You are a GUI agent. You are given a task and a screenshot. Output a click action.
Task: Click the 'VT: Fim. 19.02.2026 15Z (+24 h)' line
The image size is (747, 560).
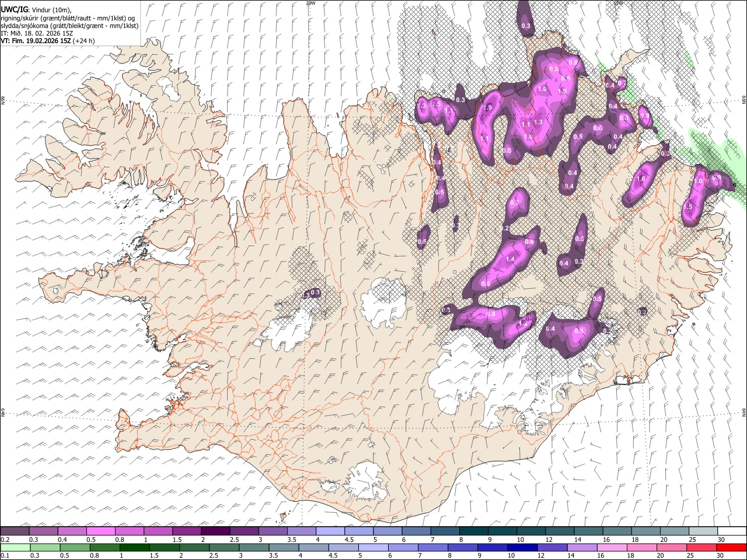pos(47,41)
